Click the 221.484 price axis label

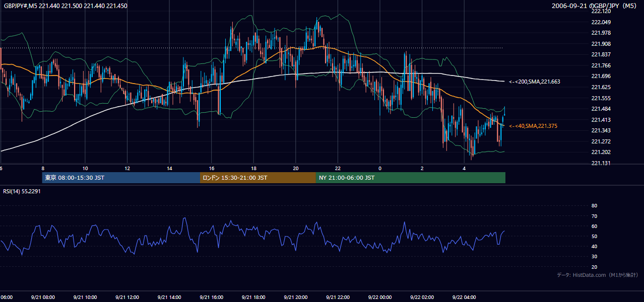click(601, 109)
